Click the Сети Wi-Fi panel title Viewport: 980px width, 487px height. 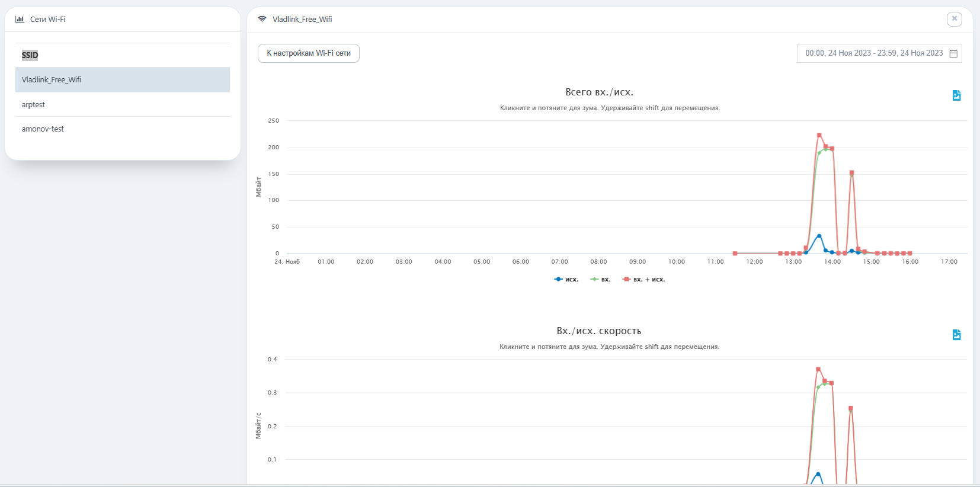click(48, 19)
